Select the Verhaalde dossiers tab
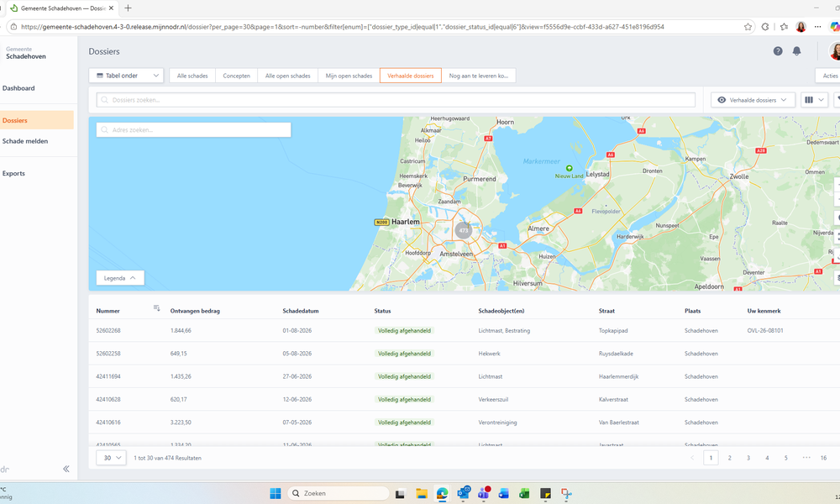Screen dimensions: 840x504 tap(411, 76)
